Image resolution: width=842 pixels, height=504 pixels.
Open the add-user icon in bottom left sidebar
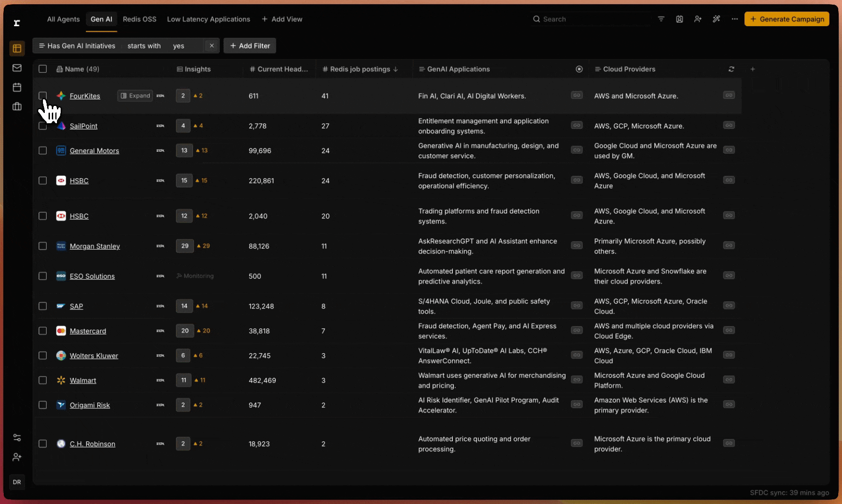point(17,457)
